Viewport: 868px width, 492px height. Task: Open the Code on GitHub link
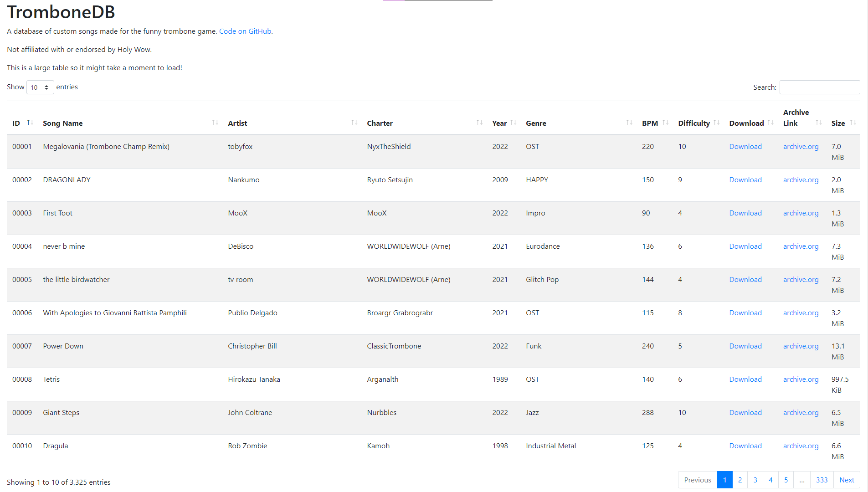click(245, 31)
